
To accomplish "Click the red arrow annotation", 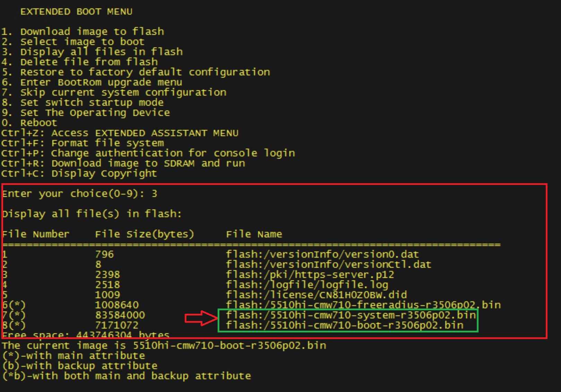I will click(x=201, y=319).
